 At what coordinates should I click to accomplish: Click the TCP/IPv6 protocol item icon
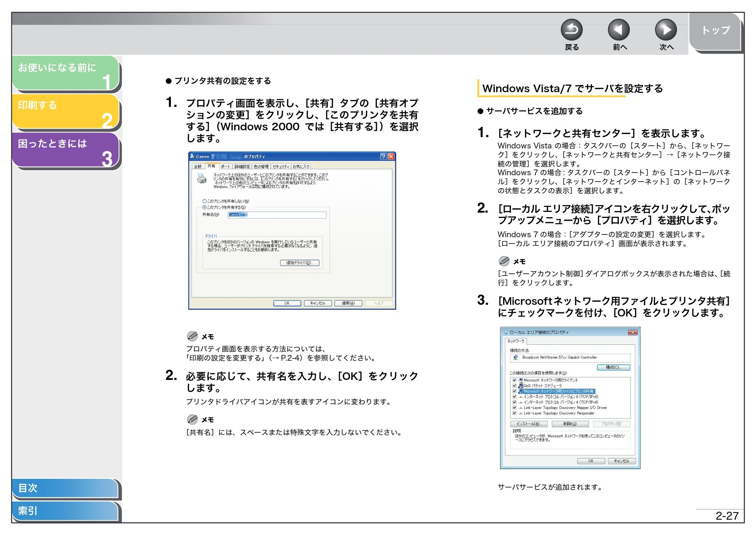click(521, 397)
